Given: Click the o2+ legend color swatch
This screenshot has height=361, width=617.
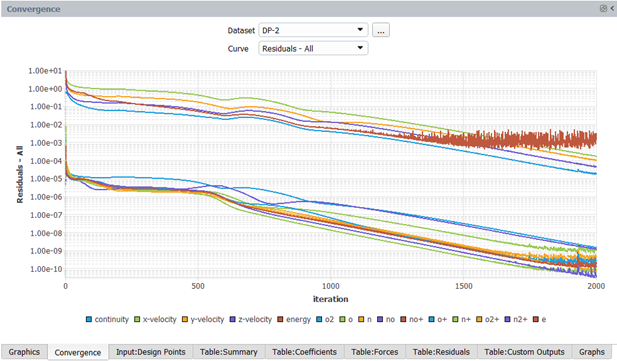Looking at the screenshot, I should (x=479, y=319).
